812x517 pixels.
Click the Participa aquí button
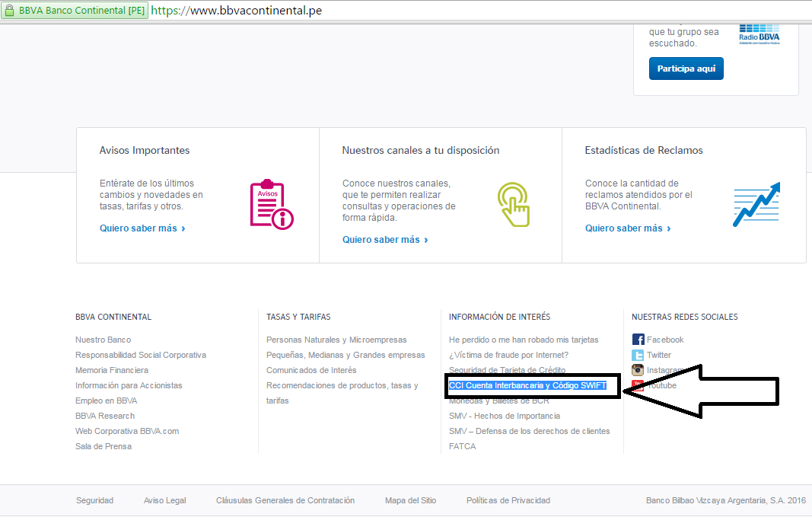pyautogui.click(x=686, y=69)
